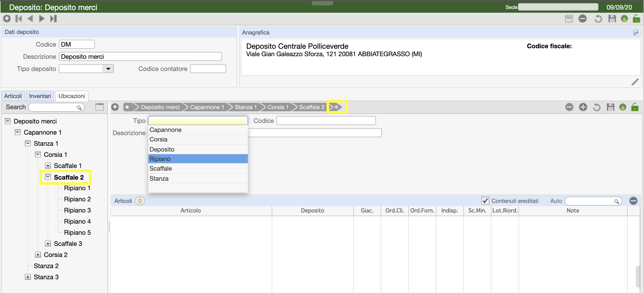Collapse the Deposito merci tree node
Screen dimensions: 644x293
pos(8,121)
